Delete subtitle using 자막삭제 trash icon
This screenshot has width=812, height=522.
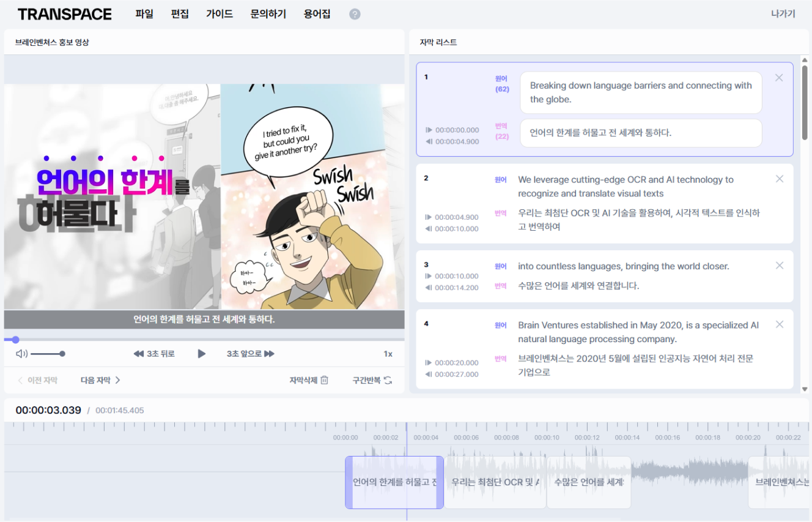[x=324, y=380]
